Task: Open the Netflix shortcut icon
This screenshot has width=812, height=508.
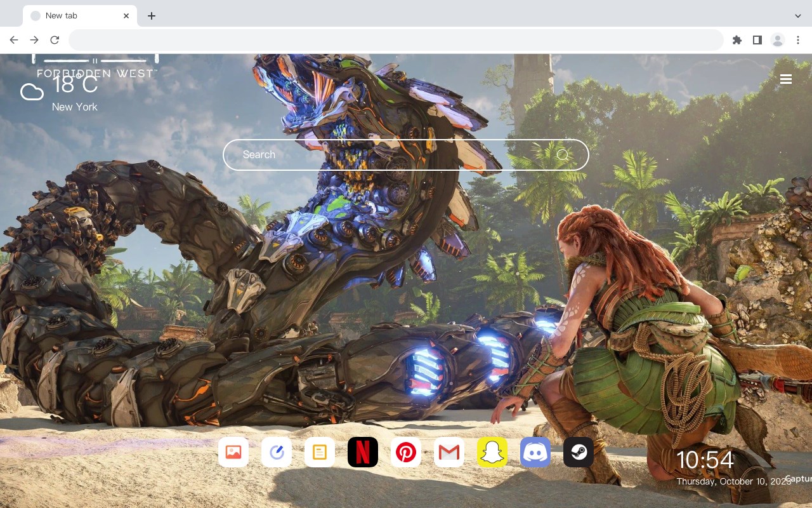Action: [x=363, y=452]
